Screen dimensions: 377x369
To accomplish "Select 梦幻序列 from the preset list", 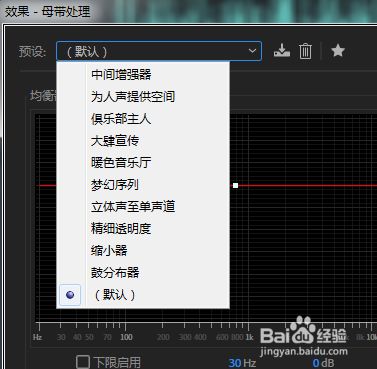I will click(143, 185).
